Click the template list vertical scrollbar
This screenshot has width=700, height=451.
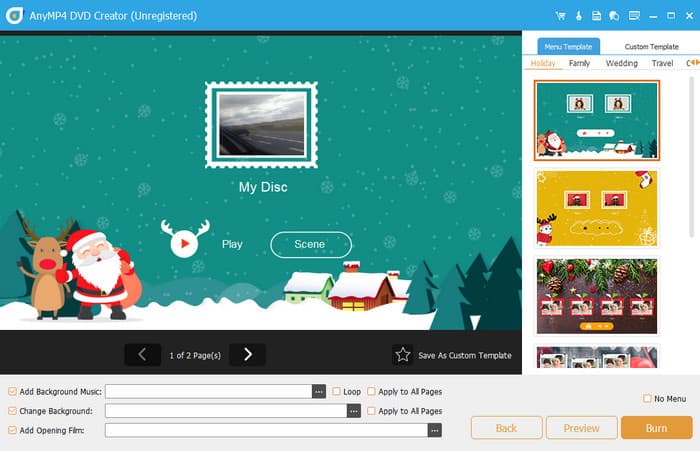692,157
